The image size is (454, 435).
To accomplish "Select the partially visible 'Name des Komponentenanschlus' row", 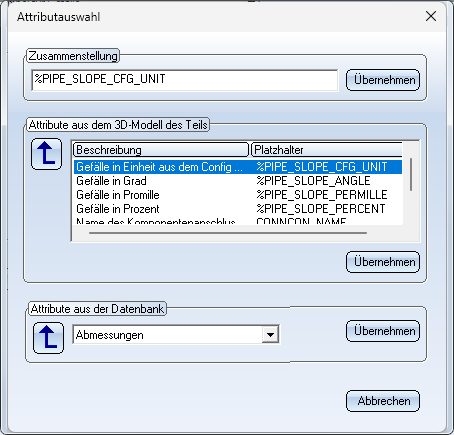I will pos(238,221).
